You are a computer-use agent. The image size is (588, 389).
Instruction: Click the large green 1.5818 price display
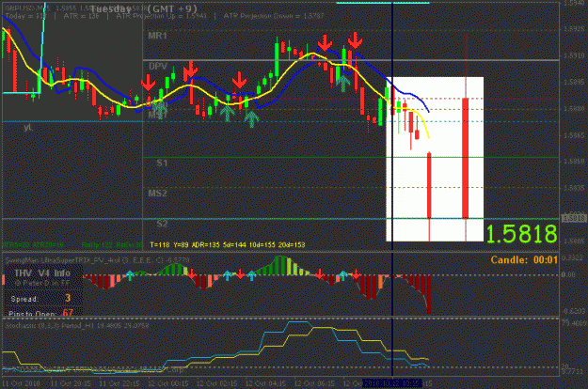coord(521,234)
